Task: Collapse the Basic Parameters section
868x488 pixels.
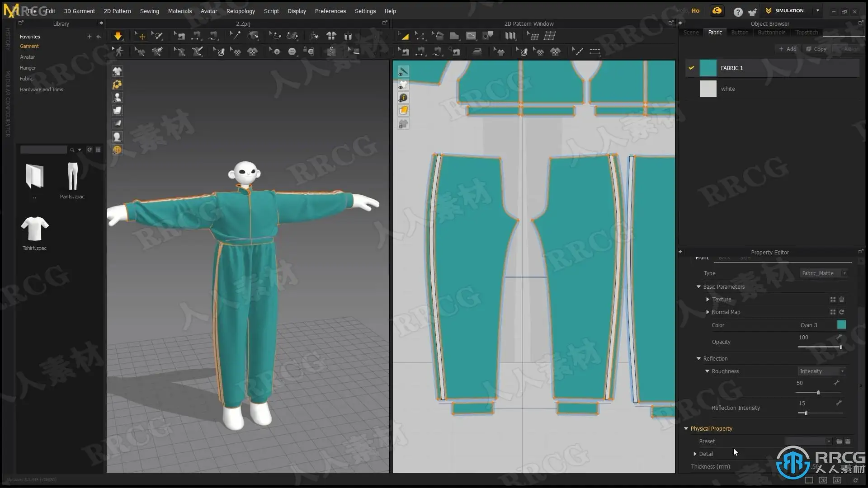Action: coord(698,287)
